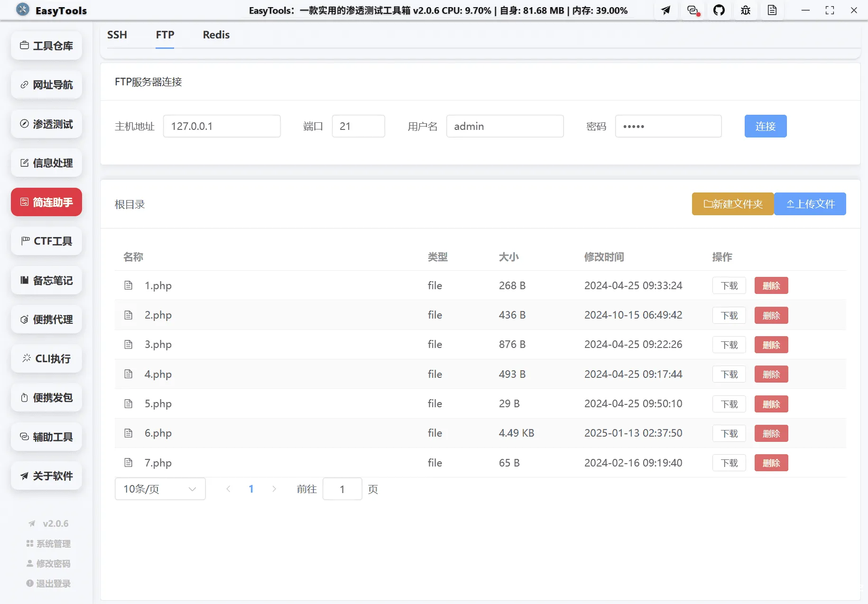Click the link icon with red notification dot
Screen dimensions: 868x604
coord(693,10)
